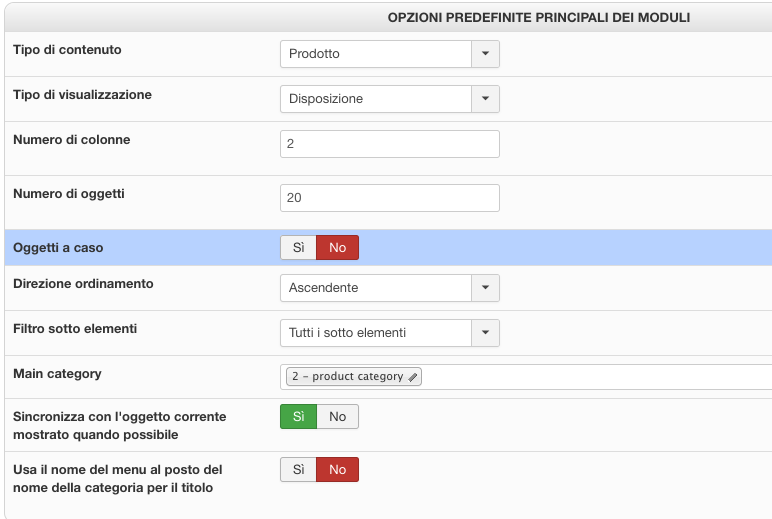Click the edit pencil icon on product category tag
This screenshot has width=772, height=519.
point(414,377)
